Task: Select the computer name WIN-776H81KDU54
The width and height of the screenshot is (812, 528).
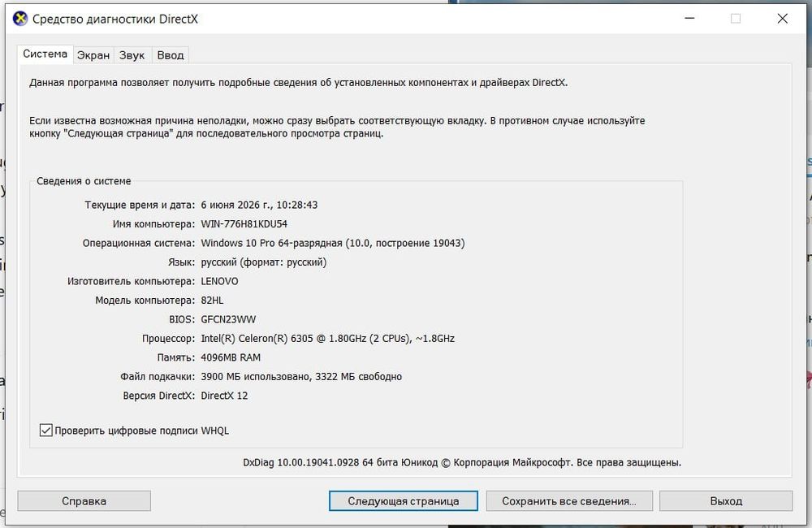Action: (244, 224)
